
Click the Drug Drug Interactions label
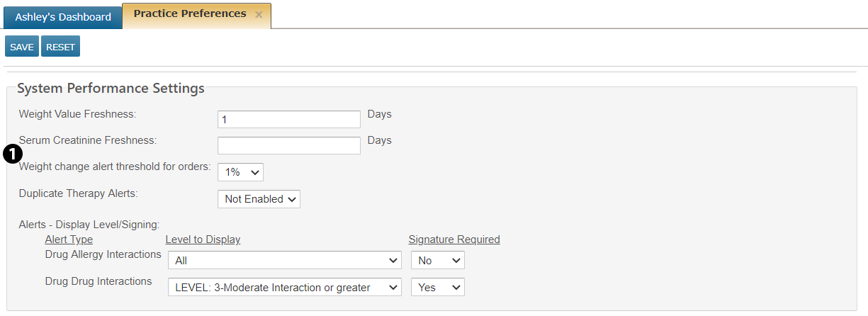pos(98,281)
